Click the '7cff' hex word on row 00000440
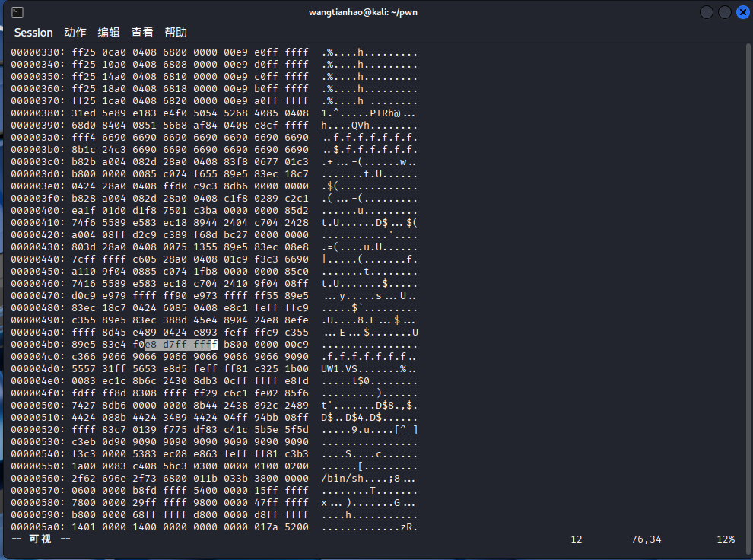 pos(84,259)
